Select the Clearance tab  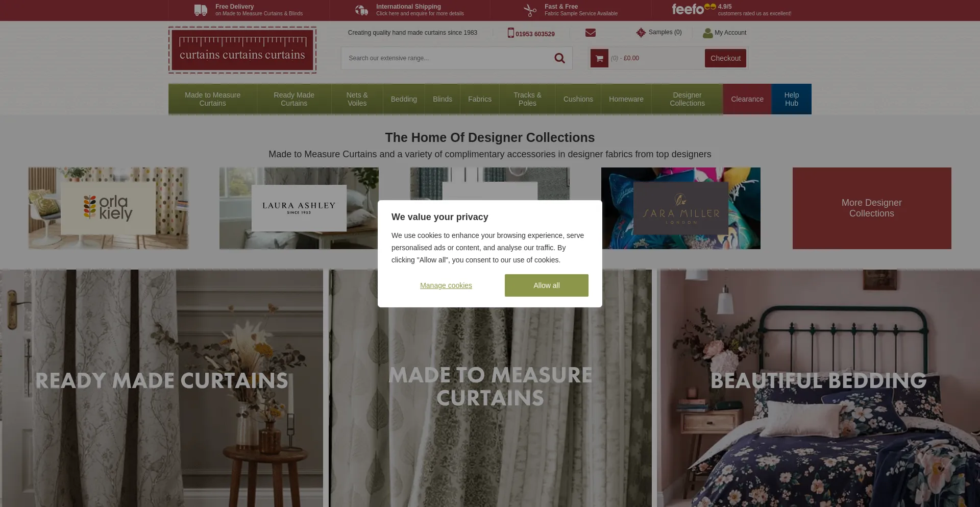(747, 99)
